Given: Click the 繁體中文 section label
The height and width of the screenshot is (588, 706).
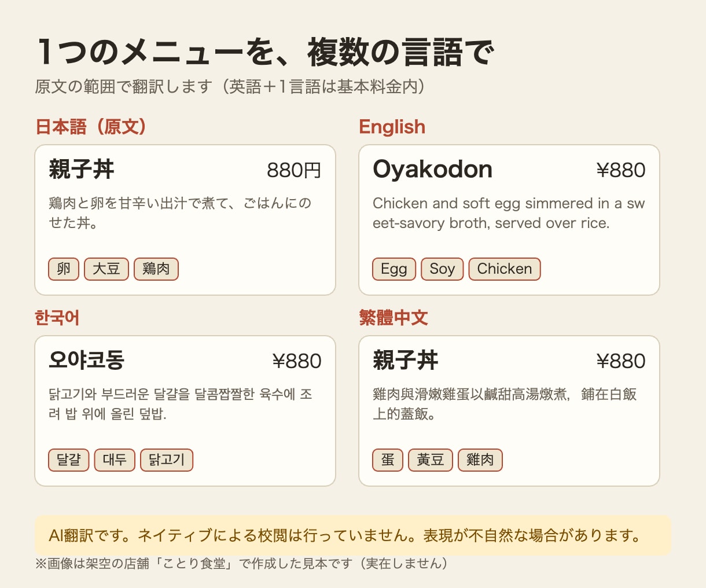Looking at the screenshot, I should (x=394, y=318).
